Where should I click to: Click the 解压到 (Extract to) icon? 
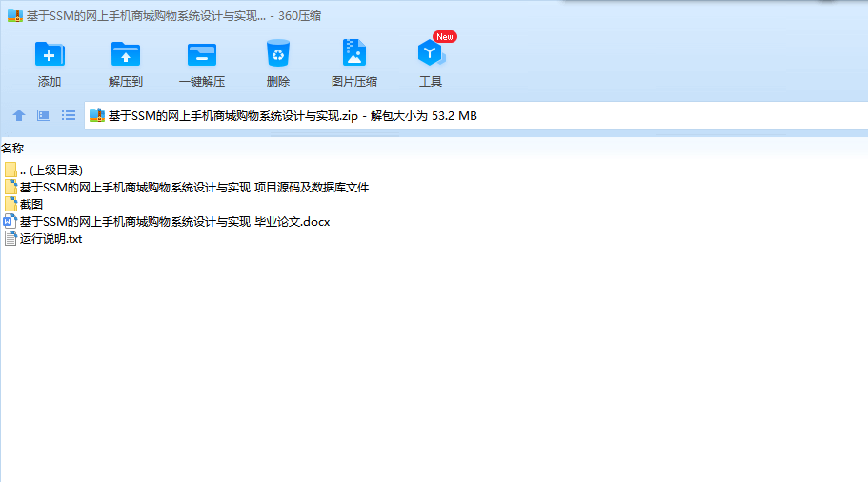click(126, 54)
